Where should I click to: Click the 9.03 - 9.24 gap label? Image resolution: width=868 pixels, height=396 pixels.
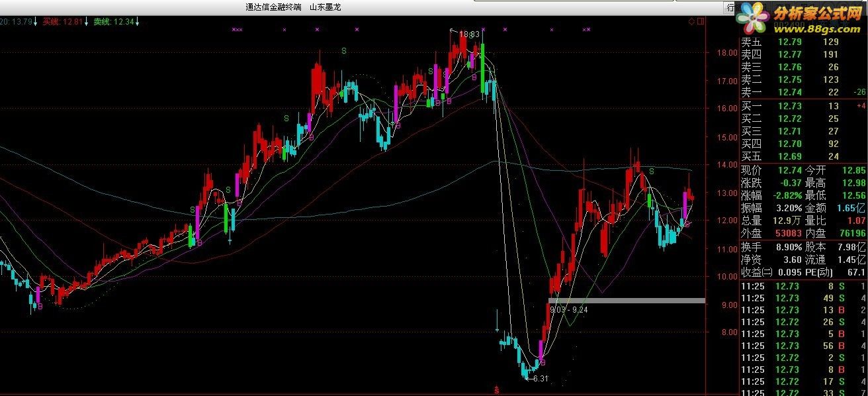coord(569,309)
